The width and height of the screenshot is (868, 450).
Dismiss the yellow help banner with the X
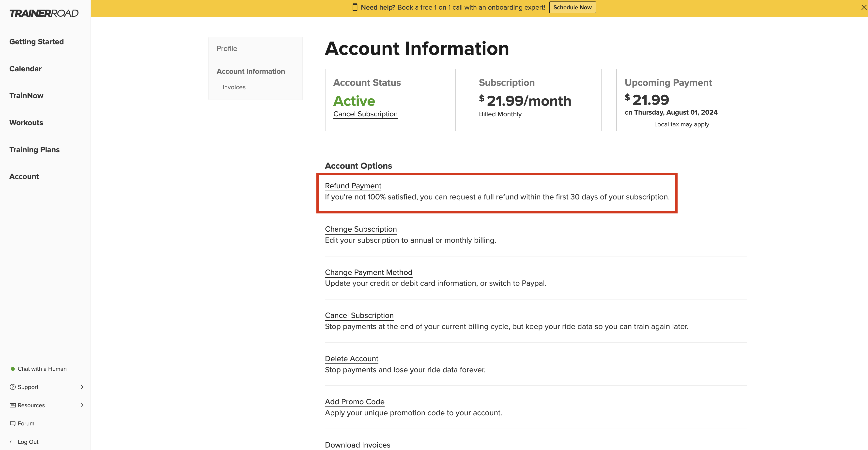(864, 7)
